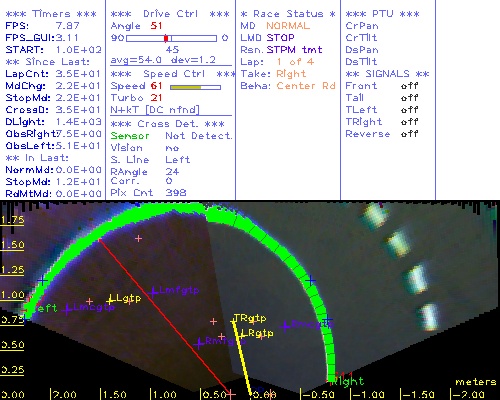Click the red line endpoint on arc
The height and width of the screenshot is (400, 500).
pos(99,239)
